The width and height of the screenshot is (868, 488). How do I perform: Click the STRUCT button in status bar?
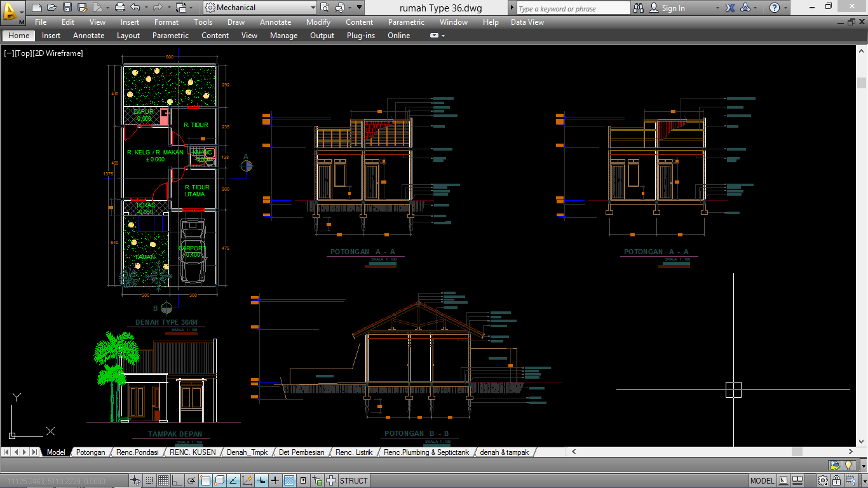(354, 481)
